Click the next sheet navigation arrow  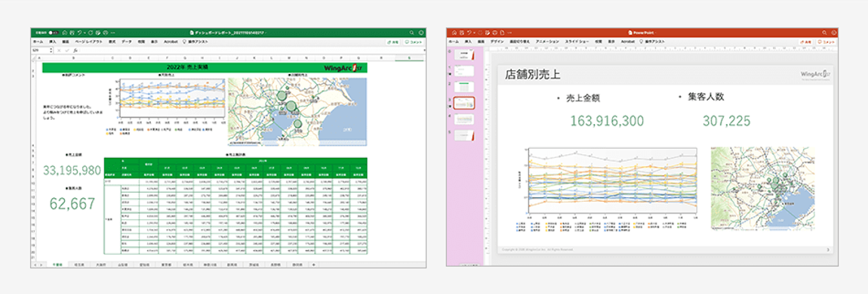click(x=41, y=265)
